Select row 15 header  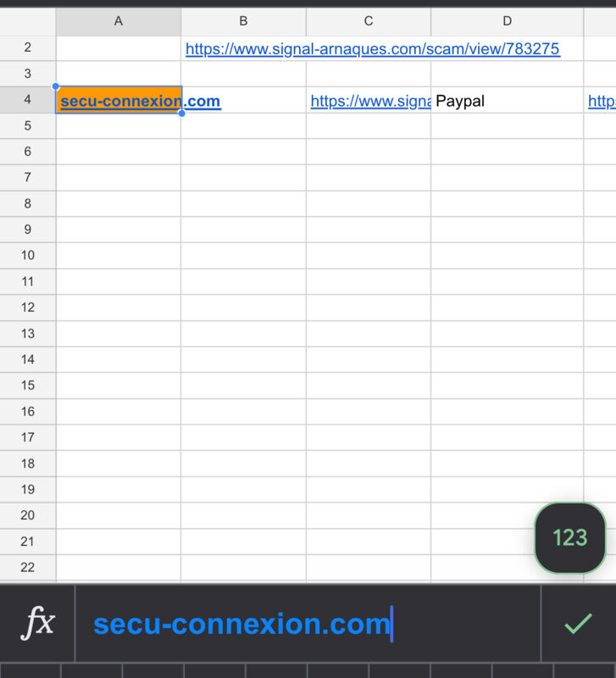coord(28,386)
